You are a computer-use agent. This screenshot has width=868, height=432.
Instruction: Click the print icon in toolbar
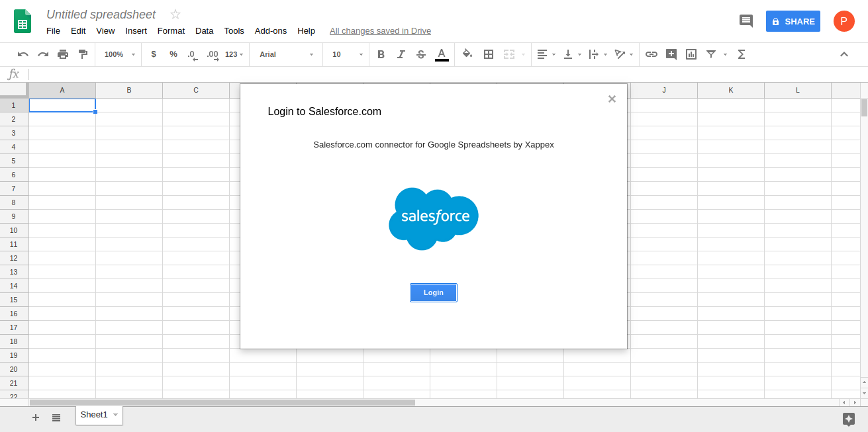(x=63, y=54)
